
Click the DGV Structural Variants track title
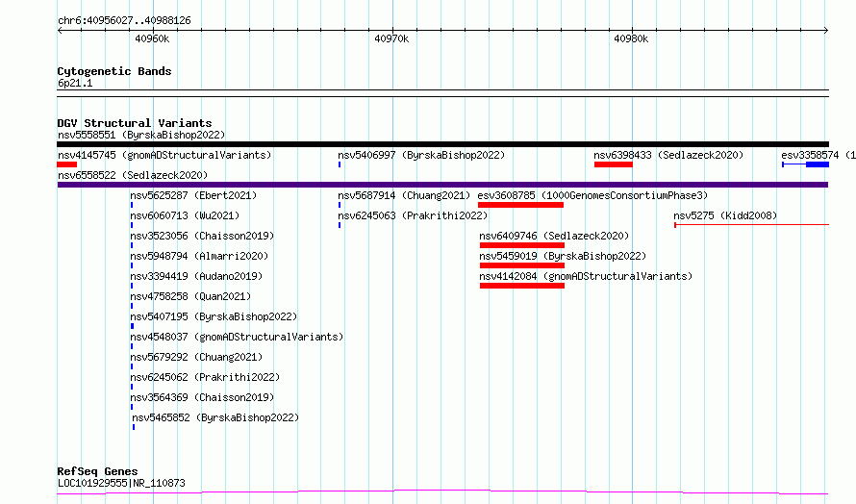pyautogui.click(x=135, y=123)
